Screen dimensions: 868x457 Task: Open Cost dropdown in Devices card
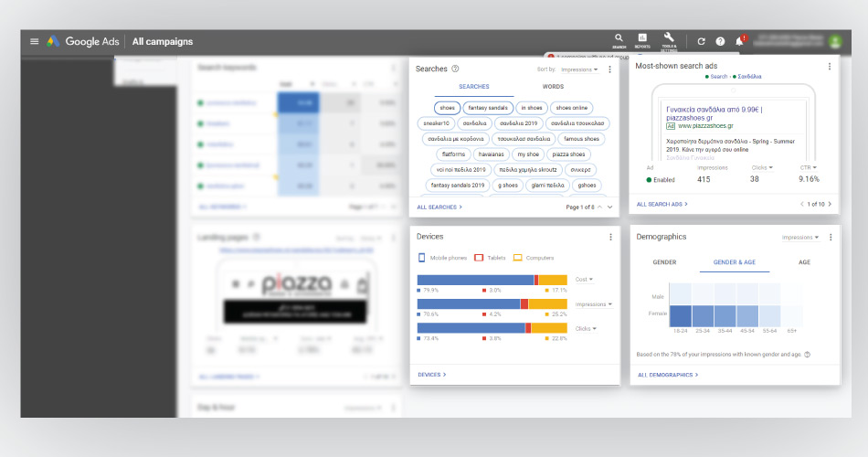pos(584,279)
